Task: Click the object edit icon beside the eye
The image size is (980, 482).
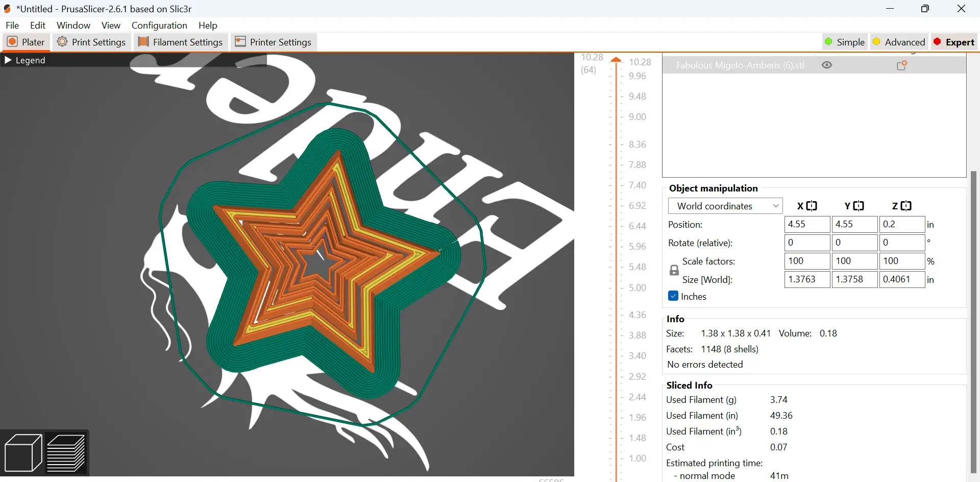Action: point(902,65)
